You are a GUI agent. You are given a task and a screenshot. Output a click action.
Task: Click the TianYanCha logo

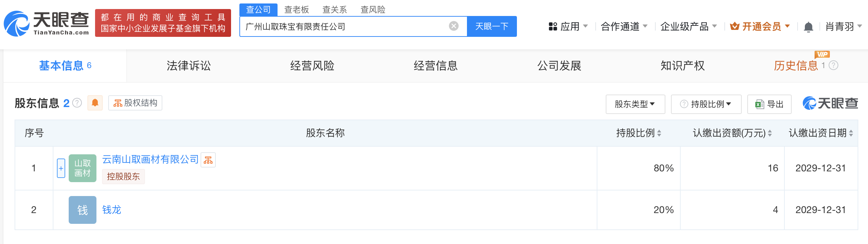(x=46, y=23)
